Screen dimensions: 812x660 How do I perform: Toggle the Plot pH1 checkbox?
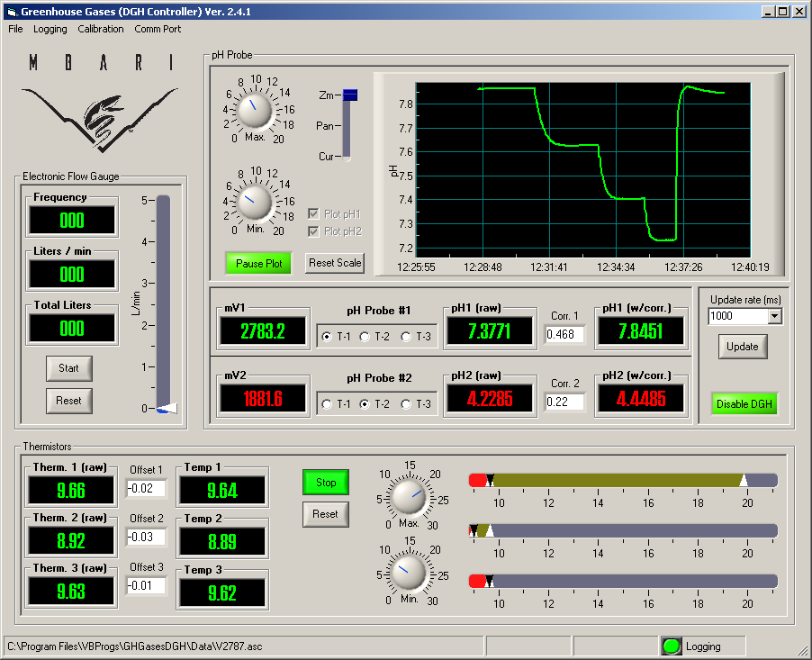[x=313, y=214]
